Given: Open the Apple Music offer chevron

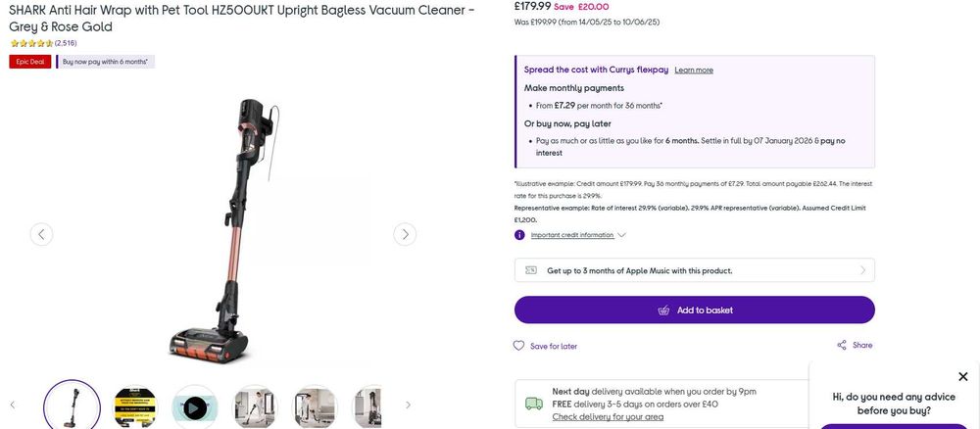Looking at the screenshot, I should (862, 270).
